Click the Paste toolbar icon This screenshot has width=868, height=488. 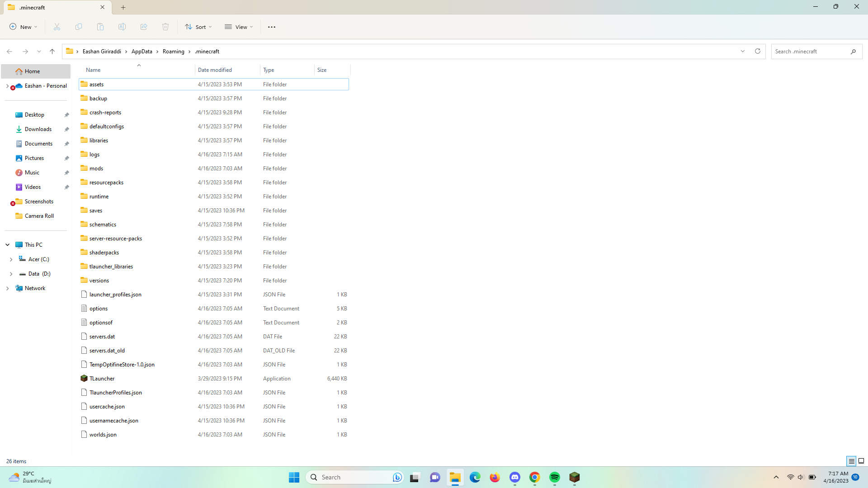(x=100, y=27)
